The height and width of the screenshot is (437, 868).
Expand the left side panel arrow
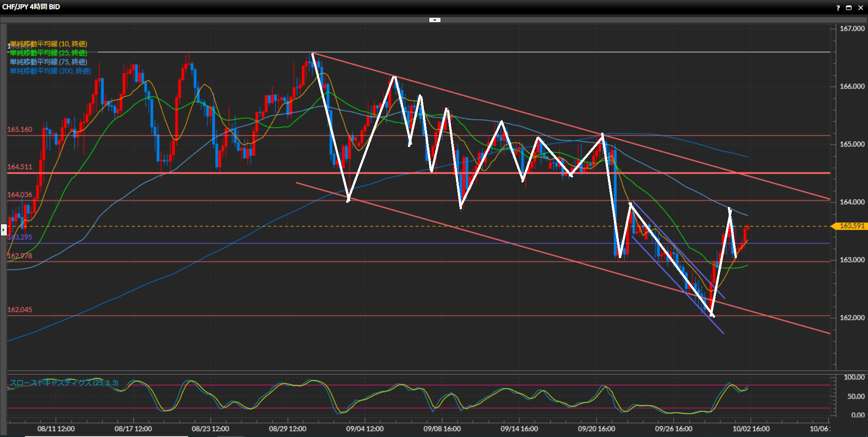pyautogui.click(x=4, y=230)
